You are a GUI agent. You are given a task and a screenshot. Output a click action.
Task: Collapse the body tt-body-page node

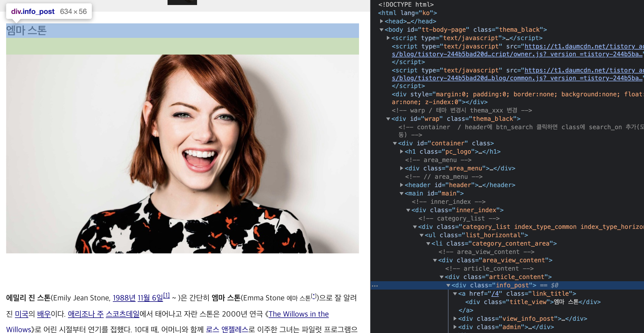pyautogui.click(x=382, y=30)
